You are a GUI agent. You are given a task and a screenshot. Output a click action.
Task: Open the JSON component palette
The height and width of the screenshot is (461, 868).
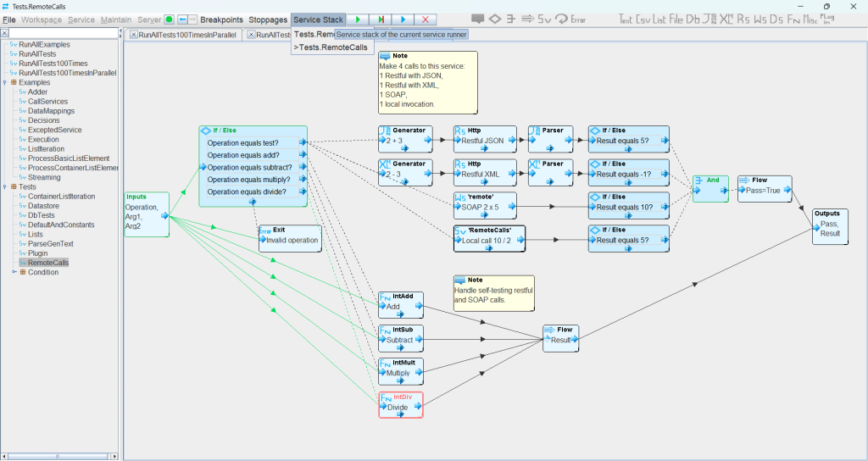click(709, 19)
